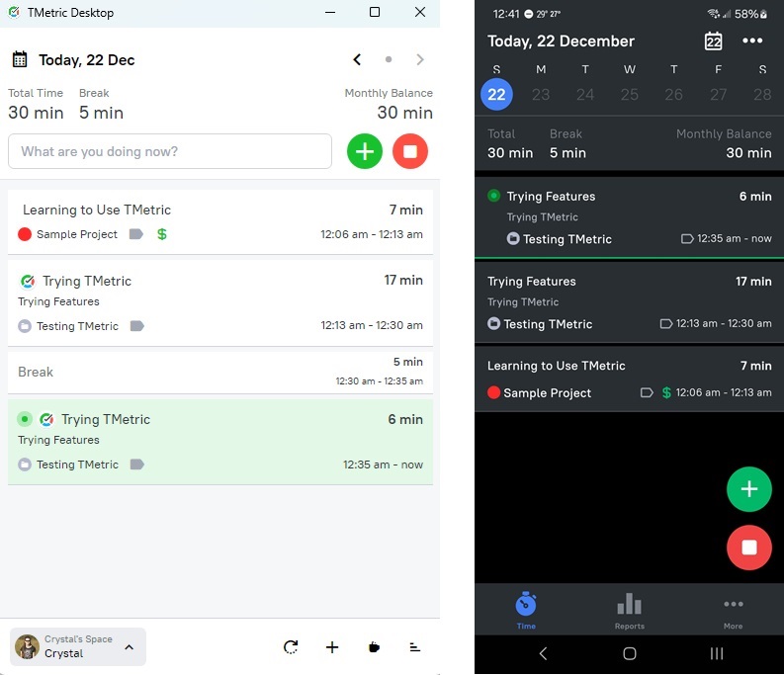
Task: Click red Sample Project dot in mobile app
Action: pos(493,392)
